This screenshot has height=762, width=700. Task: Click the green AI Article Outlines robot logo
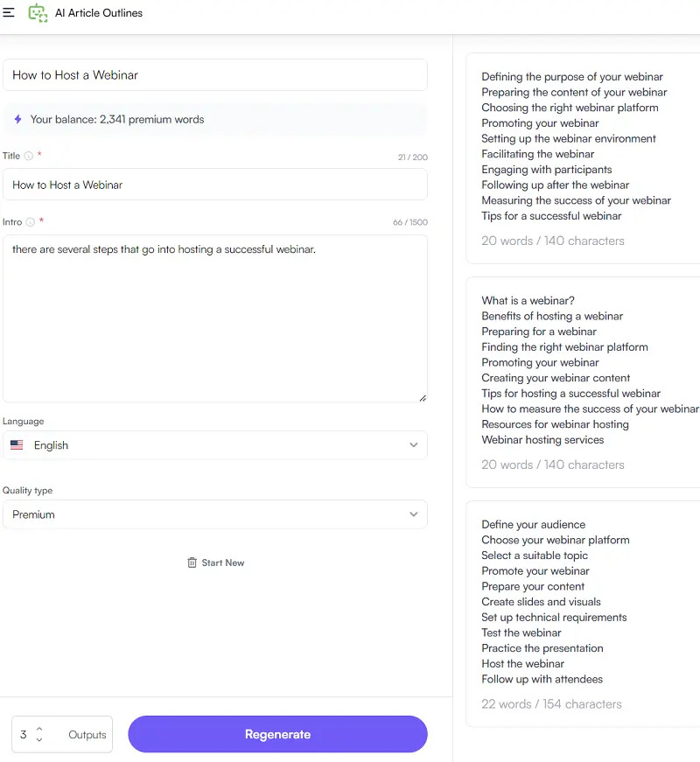[38, 13]
